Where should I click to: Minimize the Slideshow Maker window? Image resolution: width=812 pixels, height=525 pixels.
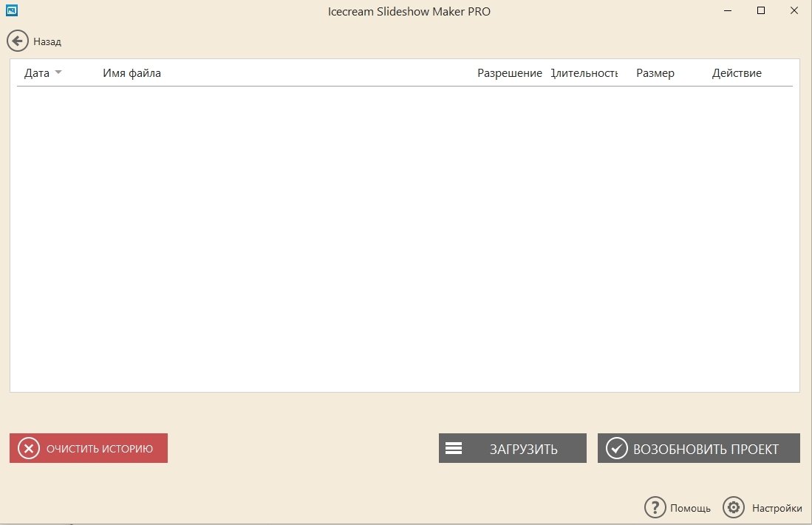tap(728, 10)
